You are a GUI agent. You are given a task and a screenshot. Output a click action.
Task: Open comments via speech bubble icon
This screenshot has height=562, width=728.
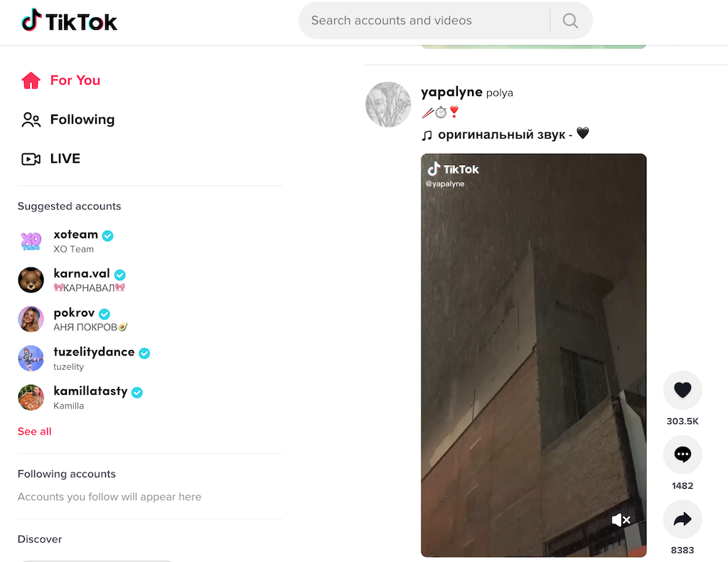coord(682,455)
